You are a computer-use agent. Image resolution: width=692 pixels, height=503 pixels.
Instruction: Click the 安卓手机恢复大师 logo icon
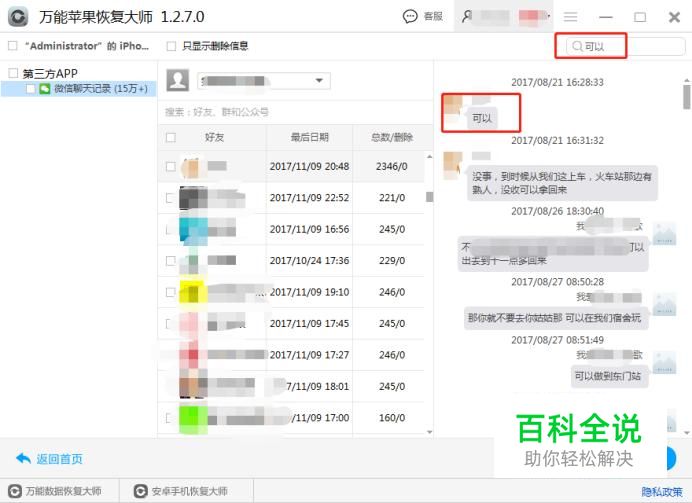[x=140, y=491]
